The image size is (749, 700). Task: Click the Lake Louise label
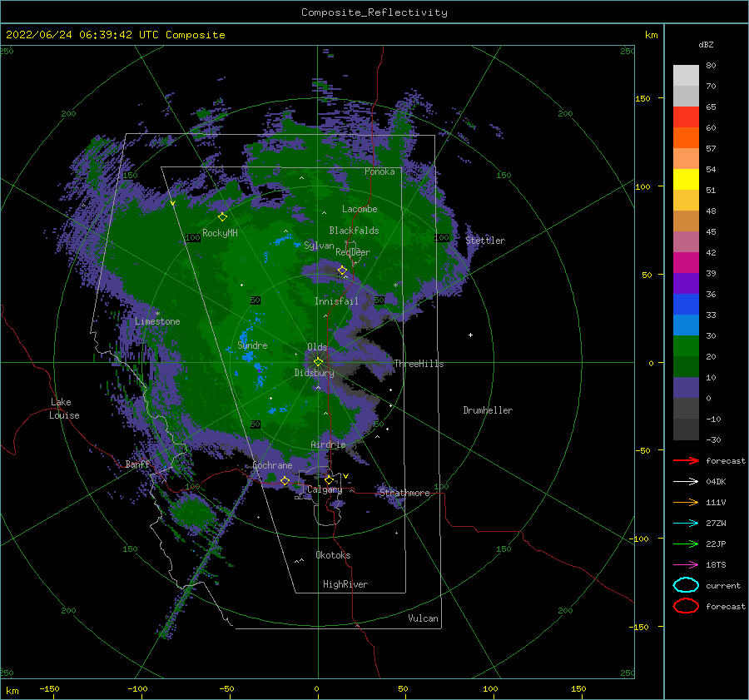[64, 409]
